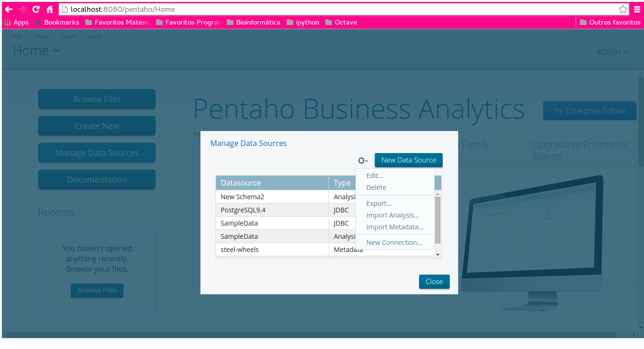Open ipython bookmark folder
This screenshot has width=644, height=349.
(303, 22)
